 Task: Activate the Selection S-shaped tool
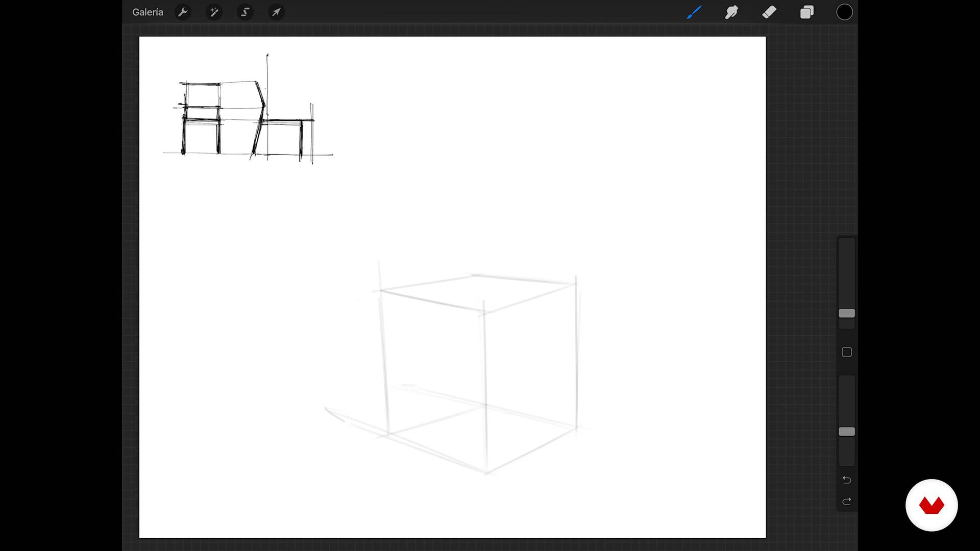245,12
